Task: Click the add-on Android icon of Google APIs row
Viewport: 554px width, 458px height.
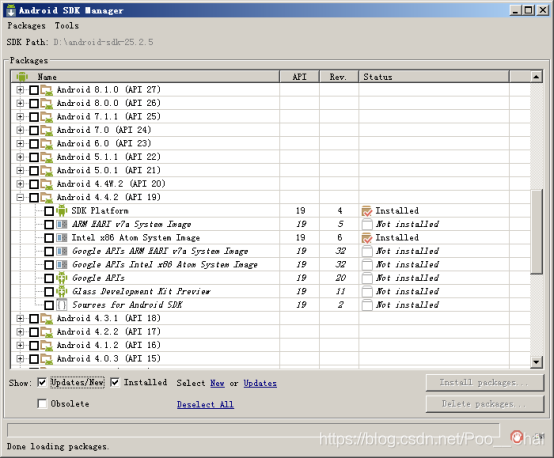Action: pos(61,278)
